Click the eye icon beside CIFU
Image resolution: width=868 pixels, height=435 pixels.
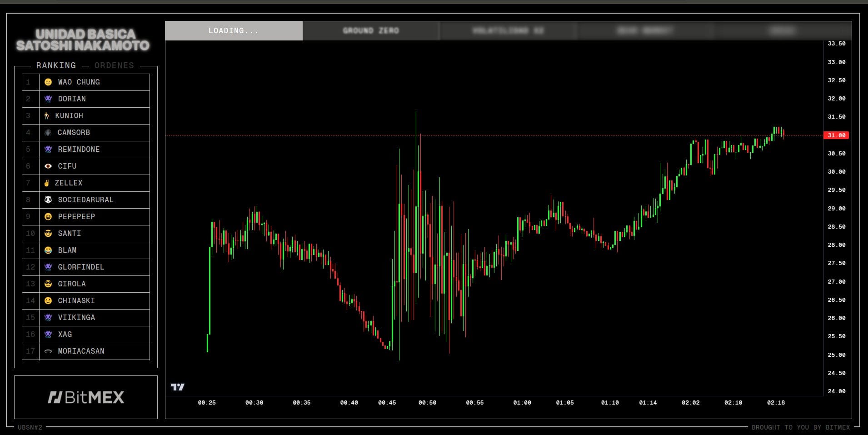(48, 166)
